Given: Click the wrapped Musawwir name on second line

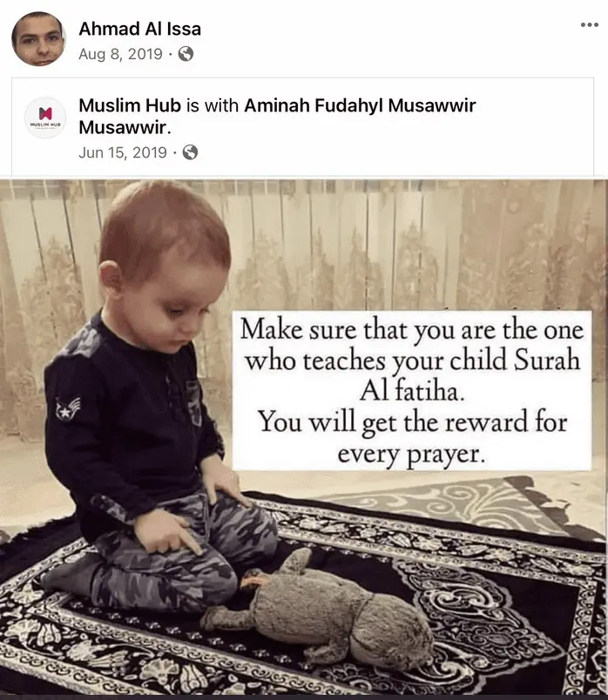Looking at the screenshot, I should click(123, 127).
